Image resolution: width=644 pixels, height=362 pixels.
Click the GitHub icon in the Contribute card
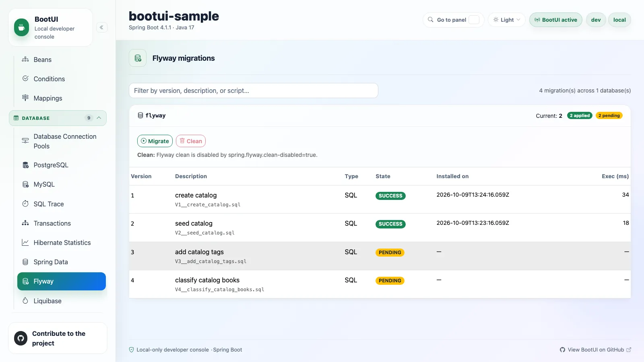(21, 338)
